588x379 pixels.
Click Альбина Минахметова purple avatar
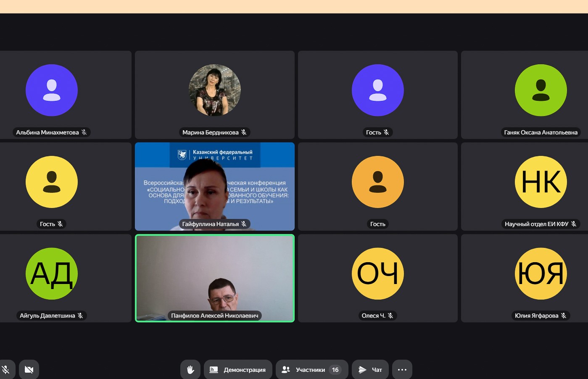coord(52,90)
